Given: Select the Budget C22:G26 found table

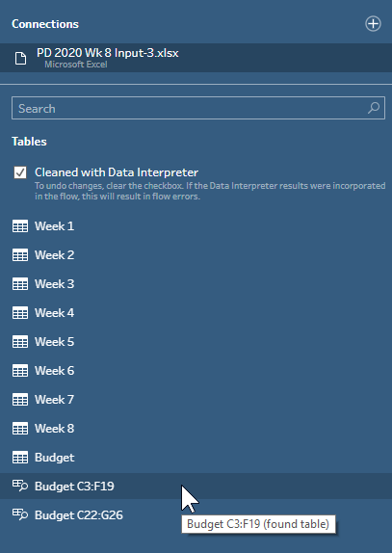Looking at the screenshot, I should pos(196,514).
